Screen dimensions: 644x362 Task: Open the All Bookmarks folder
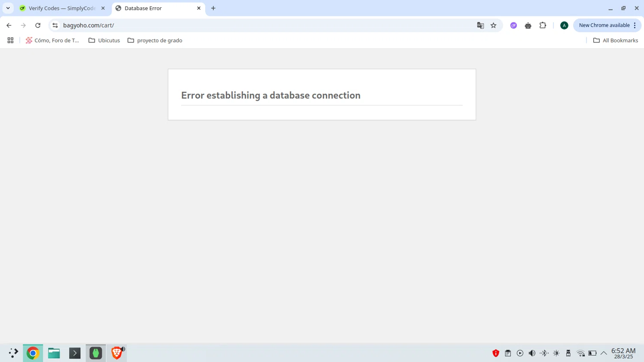point(616,40)
